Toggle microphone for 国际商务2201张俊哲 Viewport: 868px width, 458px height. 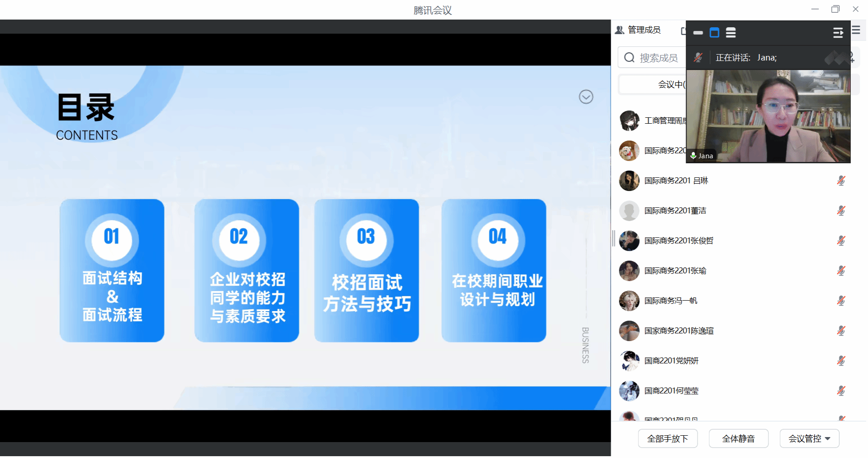841,241
